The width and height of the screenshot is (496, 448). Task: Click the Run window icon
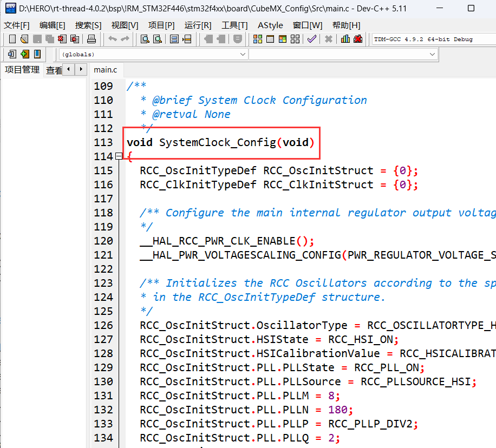[270, 39]
